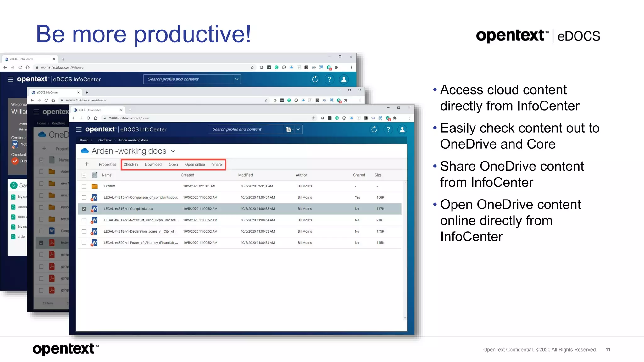Open LEGAL-#4616-v1-Complaint.docx file name

[128, 209]
